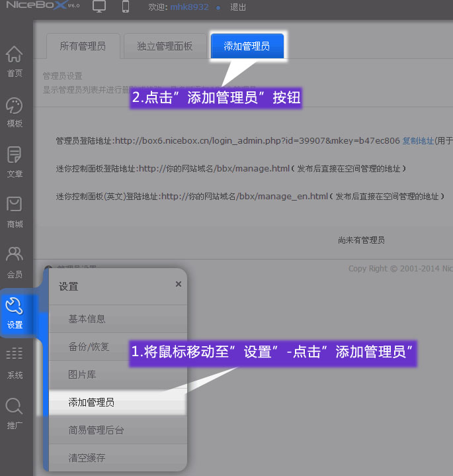
Task: Click the 推广 search icon
Action: tap(15, 406)
